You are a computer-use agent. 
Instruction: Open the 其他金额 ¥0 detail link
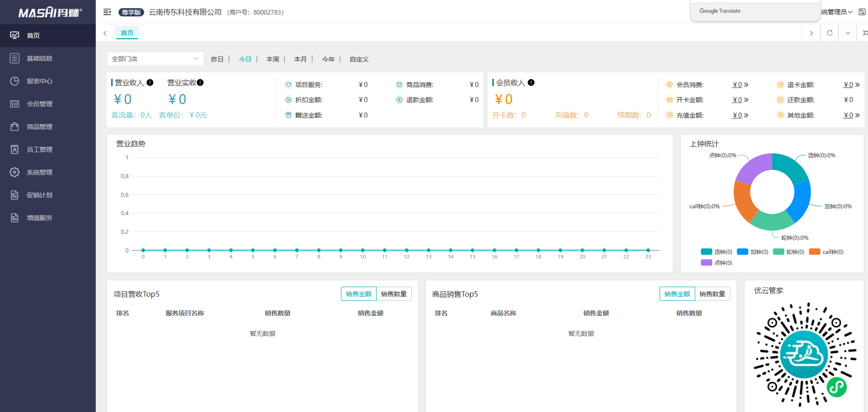pos(852,115)
